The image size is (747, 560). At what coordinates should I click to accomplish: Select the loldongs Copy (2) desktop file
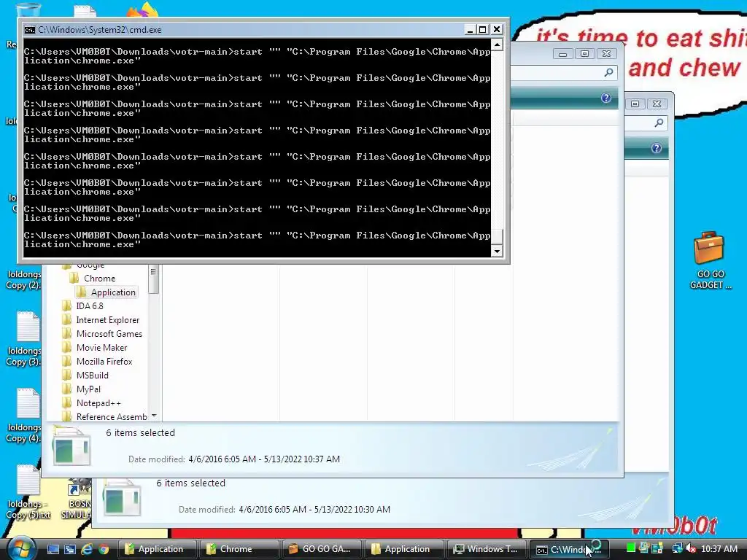pos(23,279)
